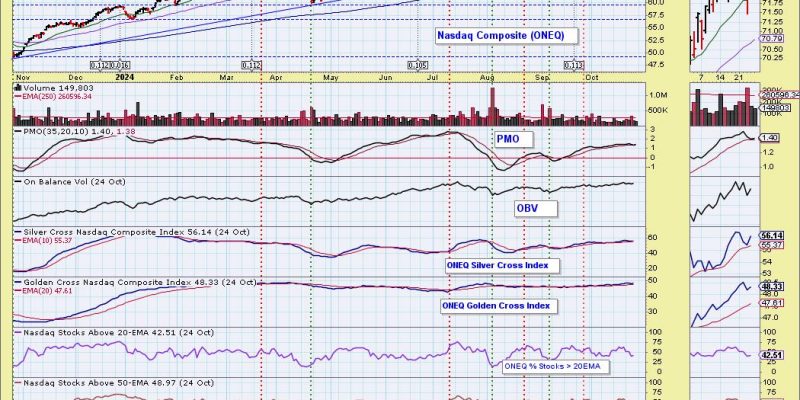The width and height of the screenshot is (800, 400).
Task: Click the '70.25' price axis label
Action: tap(770, 58)
